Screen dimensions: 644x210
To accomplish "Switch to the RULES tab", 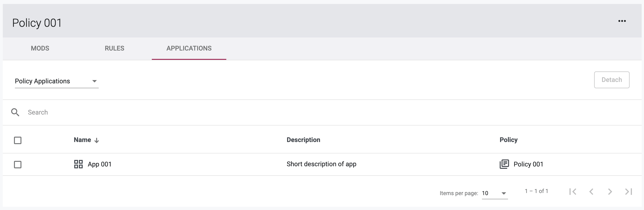I will click(x=115, y=48).
